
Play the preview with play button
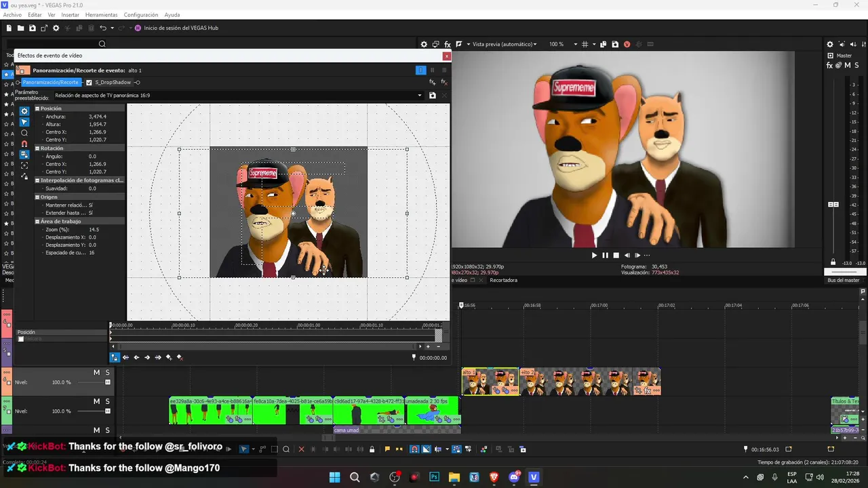coord(594,256)
